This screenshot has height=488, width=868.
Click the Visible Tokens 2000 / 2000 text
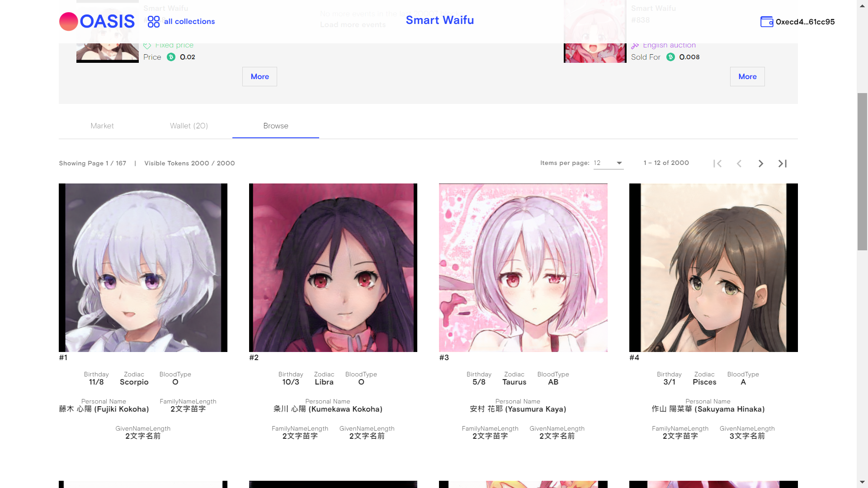click(189, 164)
